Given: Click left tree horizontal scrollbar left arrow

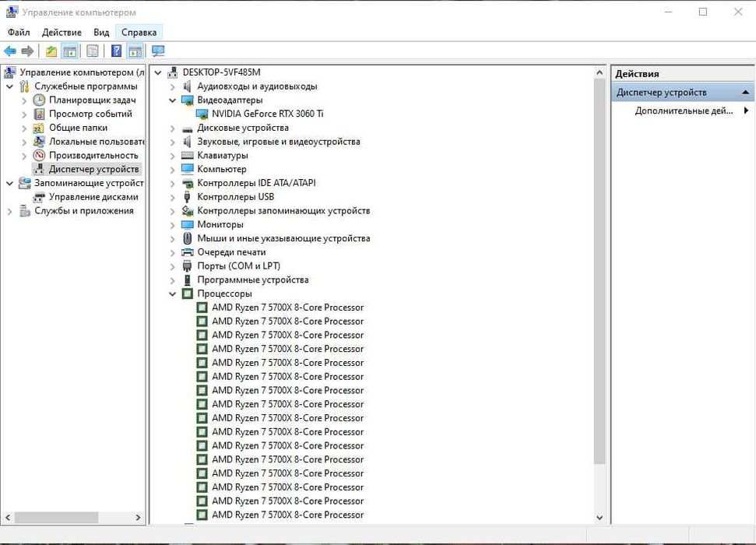Looking at the screenshot, I should click(8, 517).
